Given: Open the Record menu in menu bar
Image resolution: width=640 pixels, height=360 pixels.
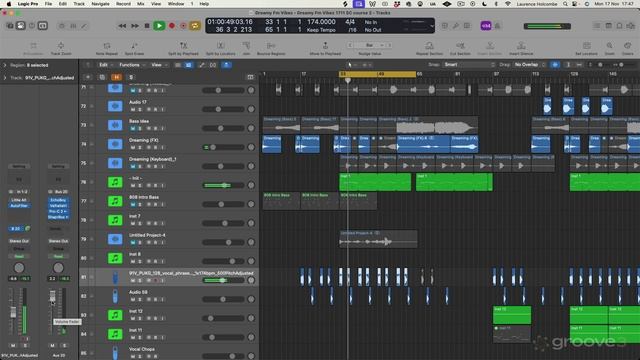Looking at the screenshot, I should (x=123, y=4).
